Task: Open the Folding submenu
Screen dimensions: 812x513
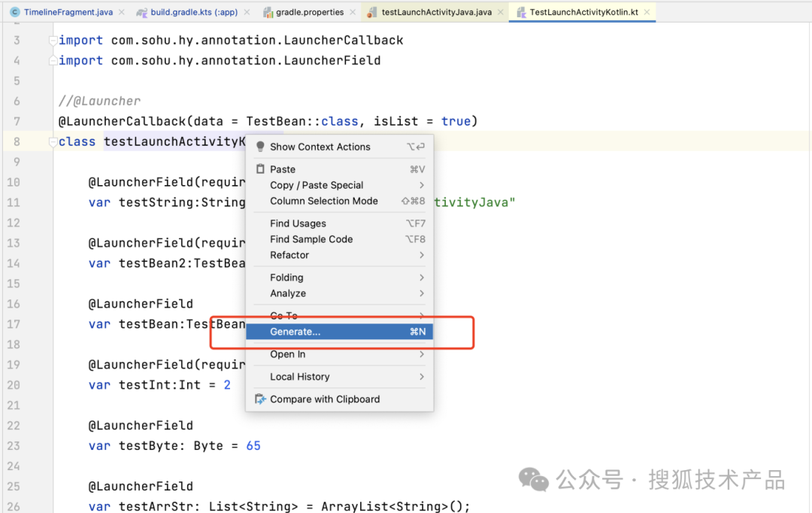Action: click(x=340, y=278)
